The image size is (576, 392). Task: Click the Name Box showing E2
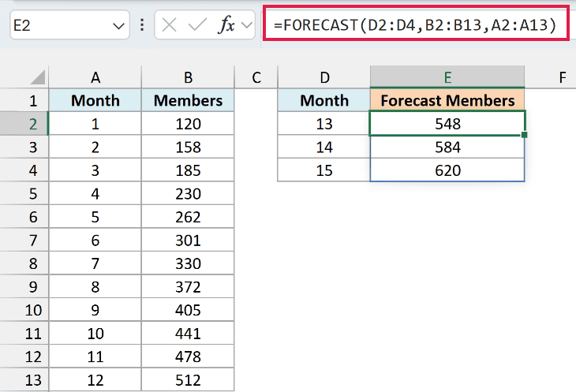pyautogui.click(x=69, y=25)
